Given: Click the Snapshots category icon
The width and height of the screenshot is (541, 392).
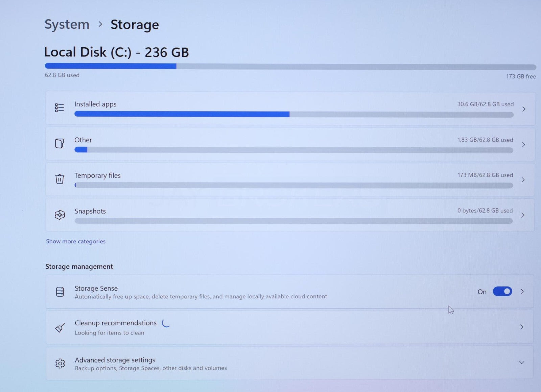Looking at the screenshot, I should [x=60, y=215].
